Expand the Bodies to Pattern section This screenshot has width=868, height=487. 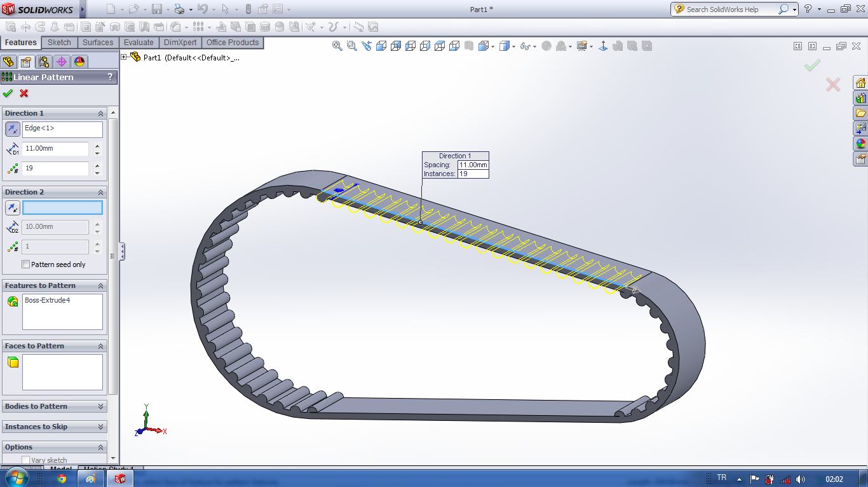(100, 406)
